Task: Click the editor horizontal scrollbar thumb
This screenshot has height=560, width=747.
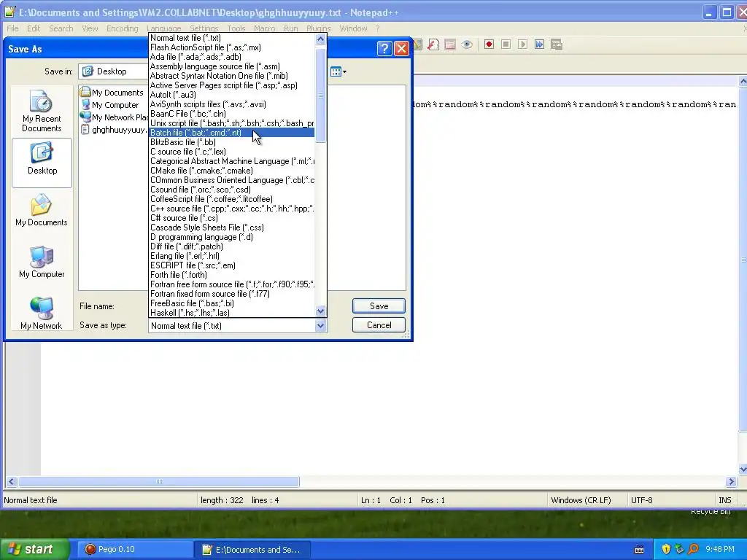Action: 159,481
